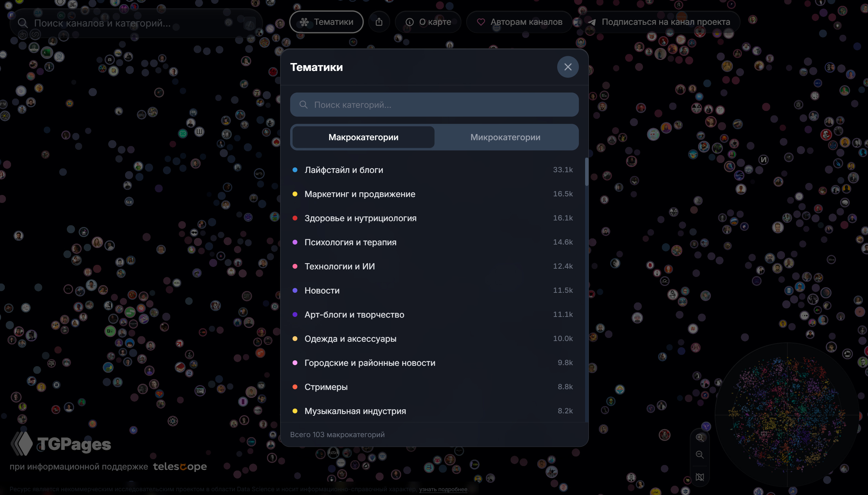Click the Telegram icon on Подписаться button
Viewport: 868px width, 495px height.
point(592,22)
